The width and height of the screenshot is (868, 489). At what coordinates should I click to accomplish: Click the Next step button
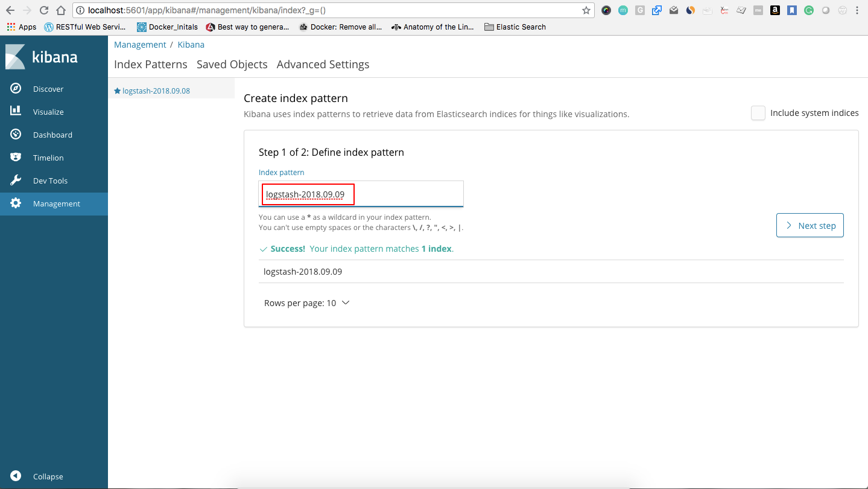pos(810,225)
